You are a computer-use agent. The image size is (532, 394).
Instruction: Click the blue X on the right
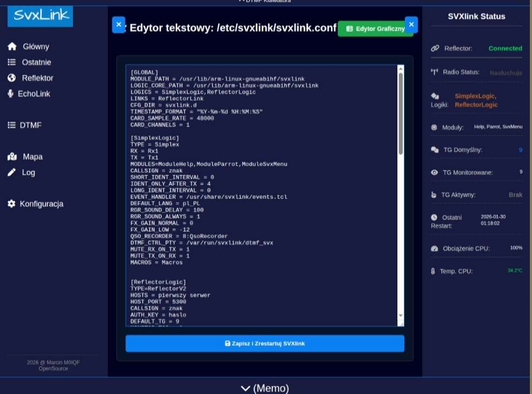point(411,25)
